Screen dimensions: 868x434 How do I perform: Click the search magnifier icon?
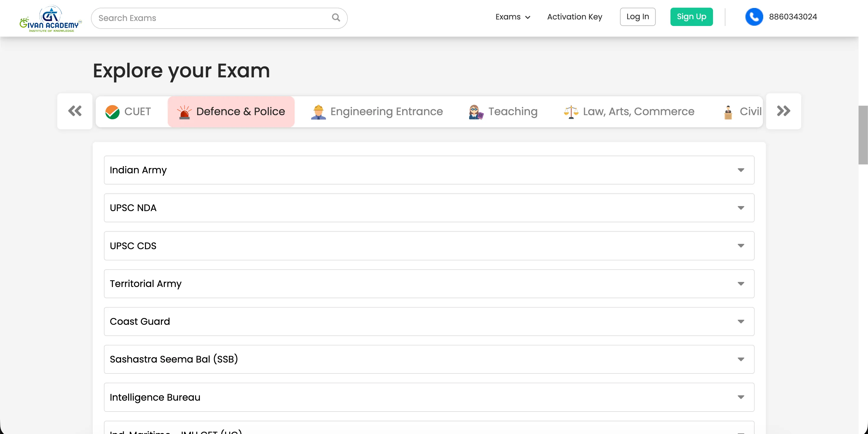(x=336, y=17)
